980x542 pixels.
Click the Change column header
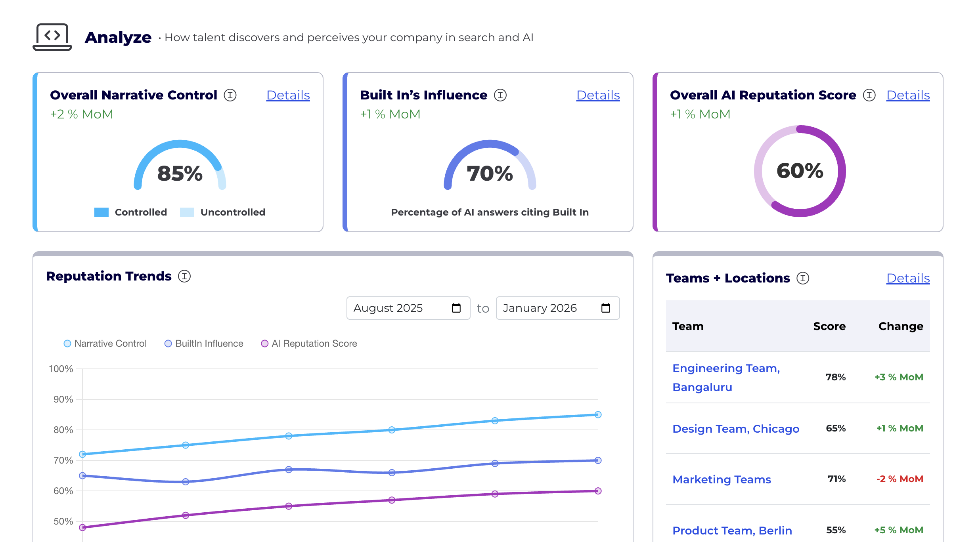[901, 326]
